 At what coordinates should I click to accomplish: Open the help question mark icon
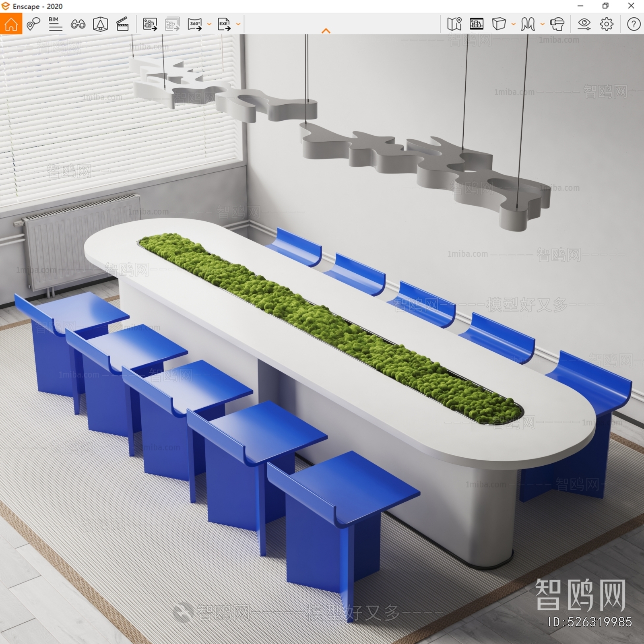point(634,24)
